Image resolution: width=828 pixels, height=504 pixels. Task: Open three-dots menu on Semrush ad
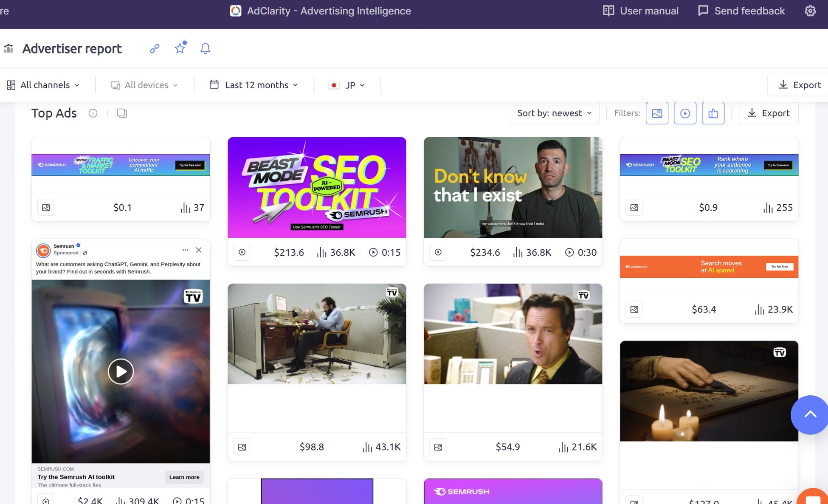[185, 250]
